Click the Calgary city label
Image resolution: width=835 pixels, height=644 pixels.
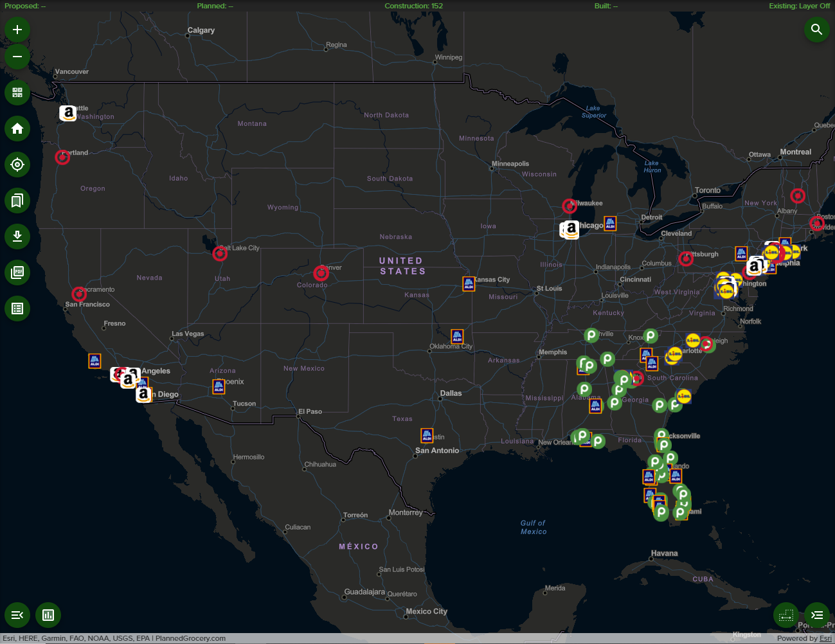201,30
